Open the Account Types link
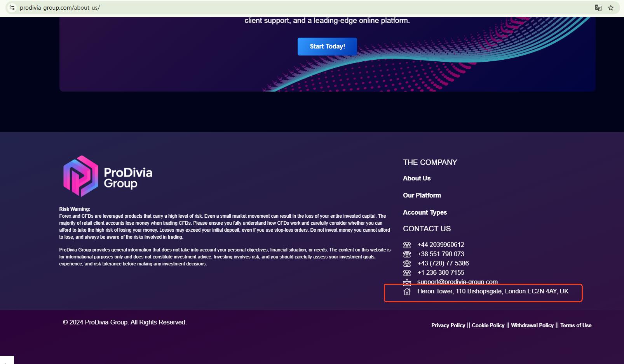 click(425, 213)
